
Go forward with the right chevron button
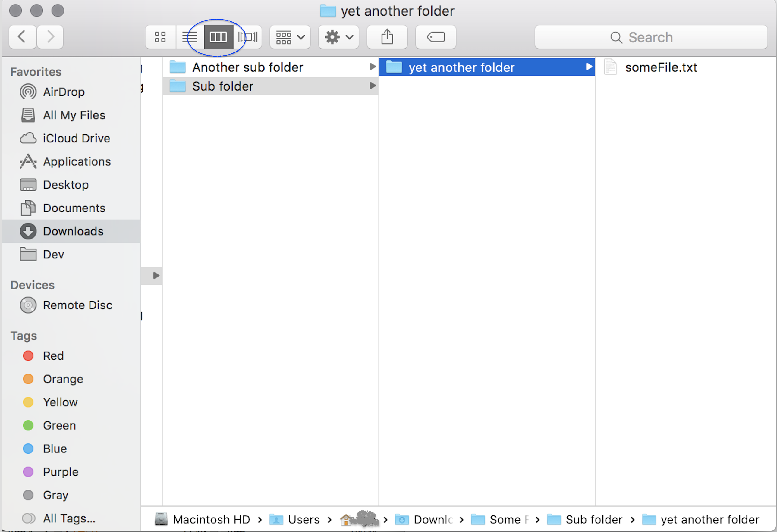click(x=50, y=37)
